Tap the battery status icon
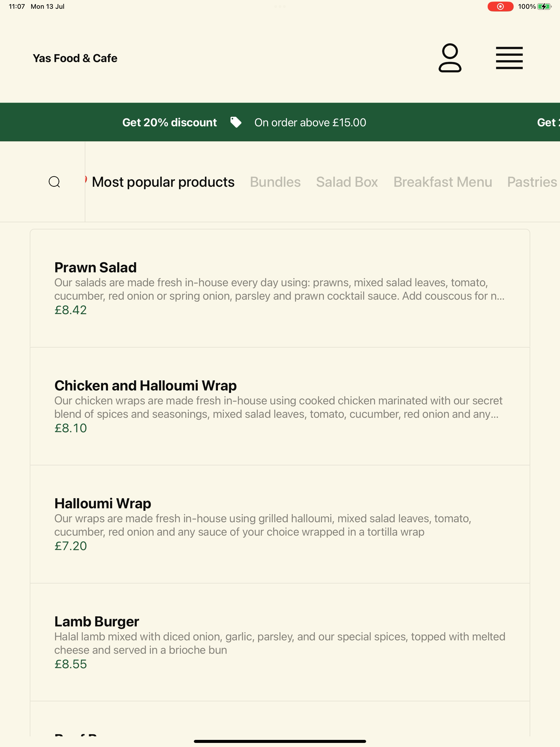The height and width of the screenshot is (747, 560). (x=544, y=6)
